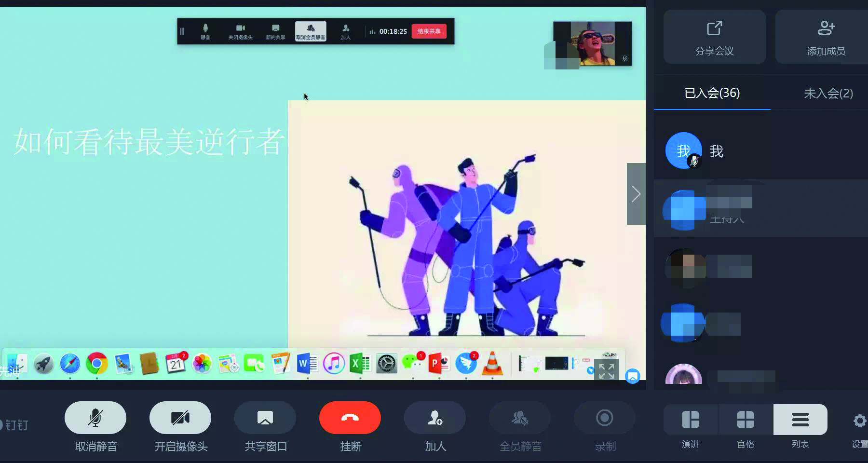Switch to 演讲 speaker layout

coord(691,420)
